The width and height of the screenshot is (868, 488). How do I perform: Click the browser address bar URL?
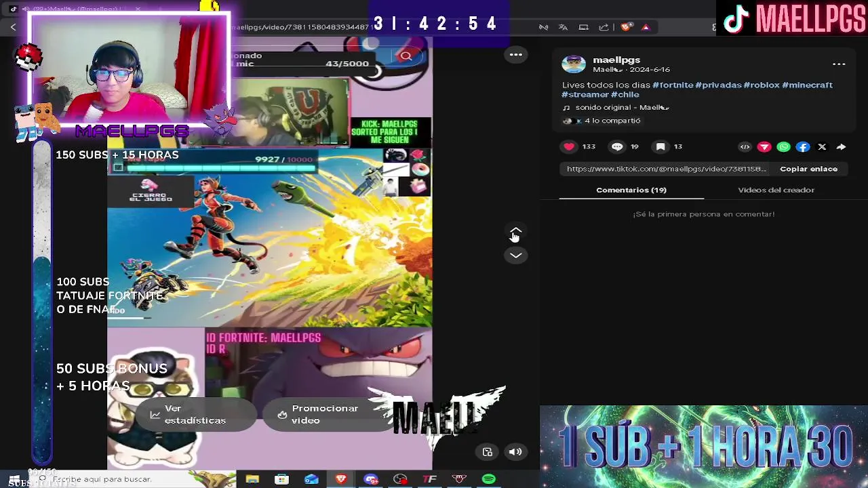pos(302,27)
